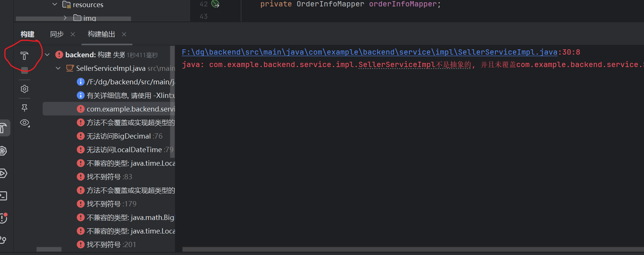Click the gutter icon on line 42
The height and width of the screenshot is (255, 644).
pos(215,4)
